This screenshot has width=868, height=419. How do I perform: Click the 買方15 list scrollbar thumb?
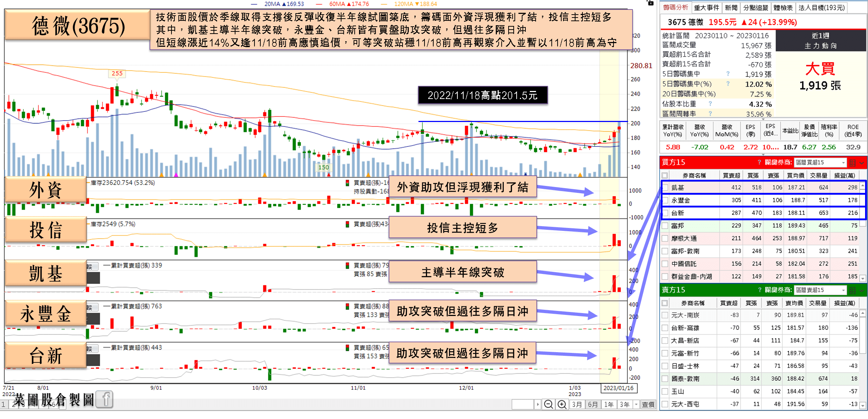tap(863, 209)
